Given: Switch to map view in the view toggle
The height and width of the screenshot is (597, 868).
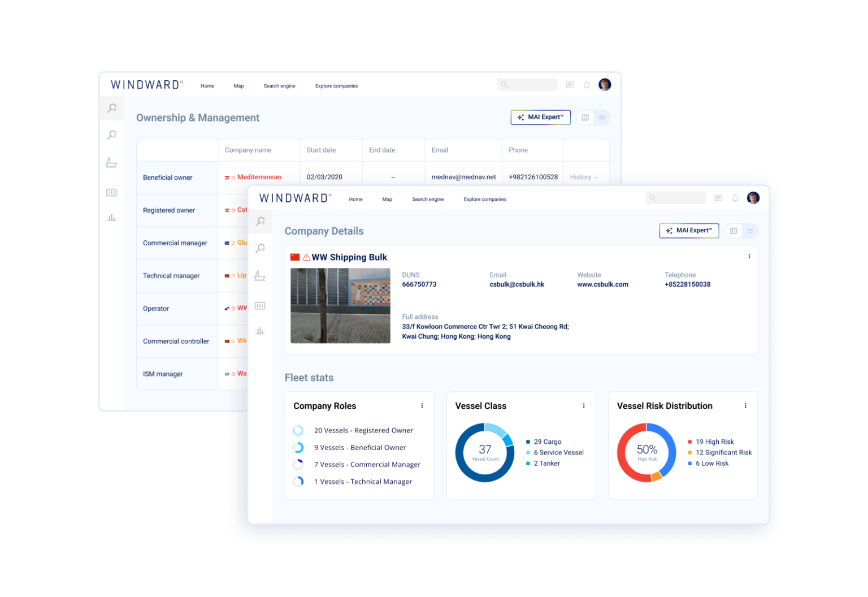Looking at the screenshot, I should point(734,231).
